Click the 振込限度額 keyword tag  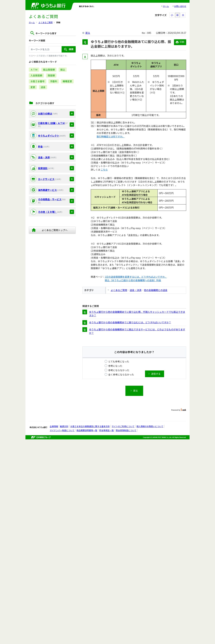49,70
